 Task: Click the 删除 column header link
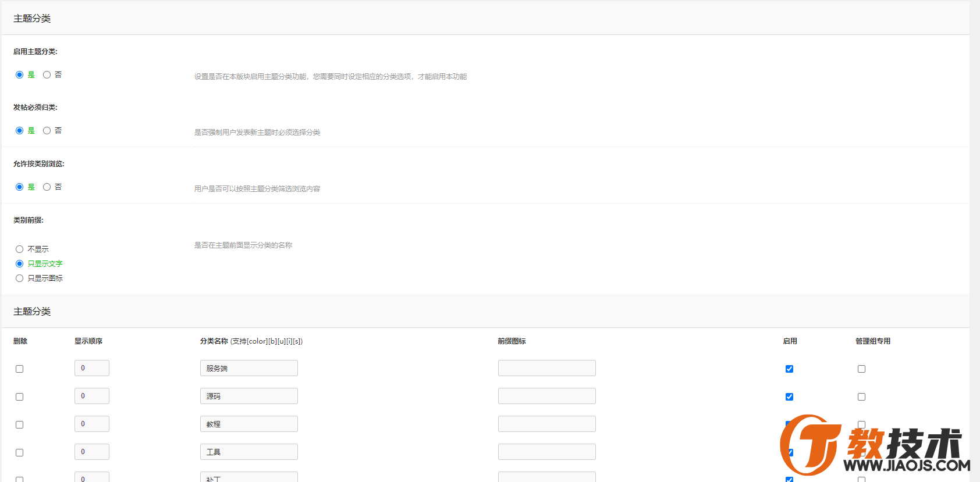(x=20, y=341)
